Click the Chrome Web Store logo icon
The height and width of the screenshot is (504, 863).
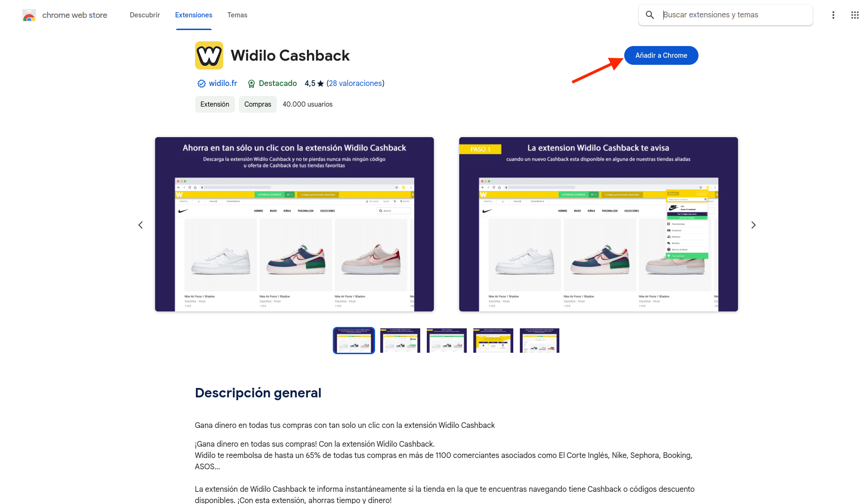tap(29, 15)
